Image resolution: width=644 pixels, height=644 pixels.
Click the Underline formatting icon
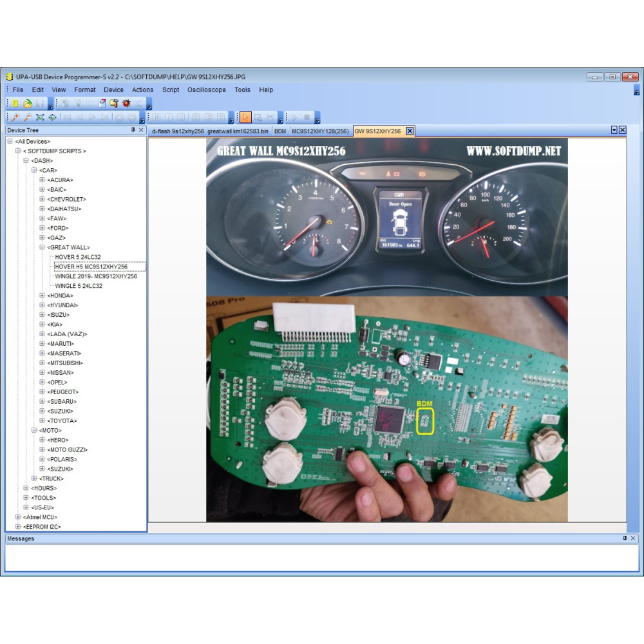[181, 117]
